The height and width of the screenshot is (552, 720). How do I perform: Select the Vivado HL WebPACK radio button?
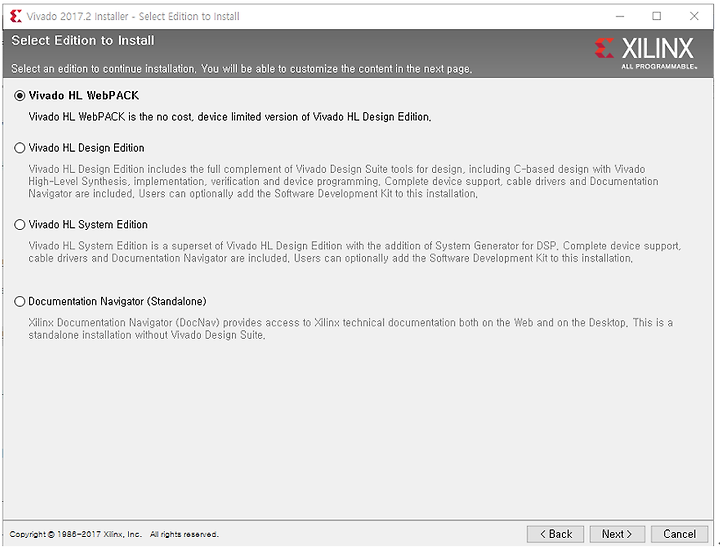(20, 96)
